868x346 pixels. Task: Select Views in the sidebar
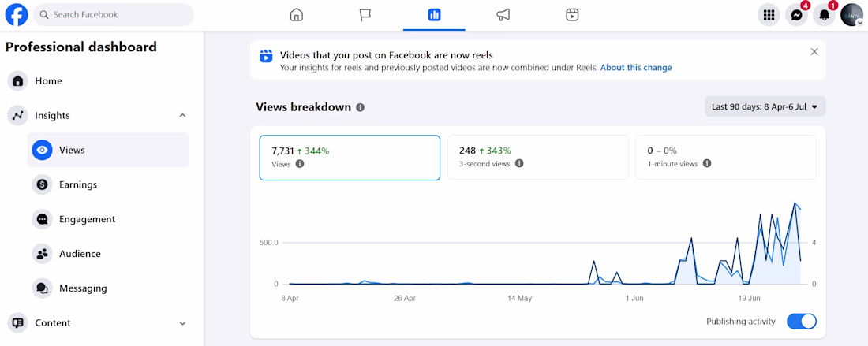tap(109, 150)
